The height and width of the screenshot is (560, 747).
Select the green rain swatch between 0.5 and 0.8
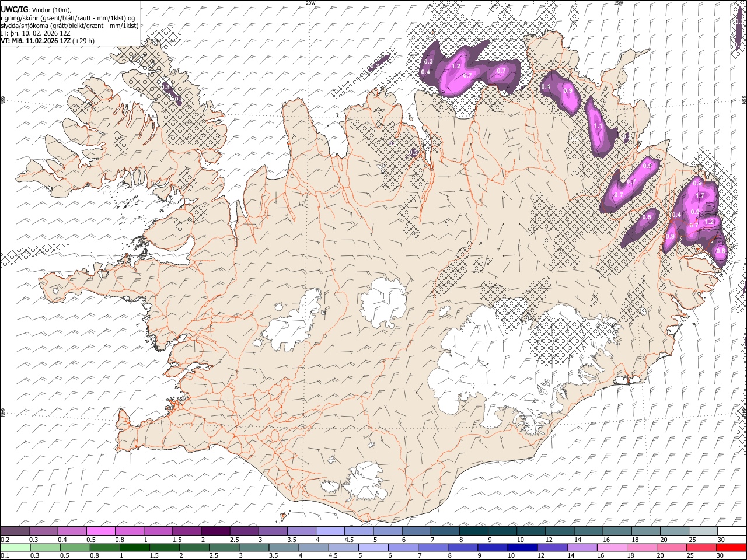(75, 547)
